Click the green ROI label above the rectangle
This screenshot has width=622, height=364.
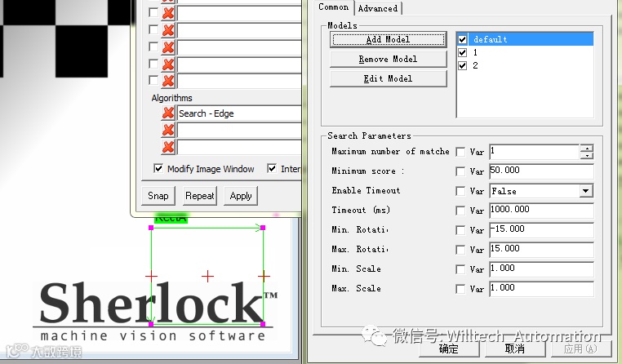coord(171,219)
